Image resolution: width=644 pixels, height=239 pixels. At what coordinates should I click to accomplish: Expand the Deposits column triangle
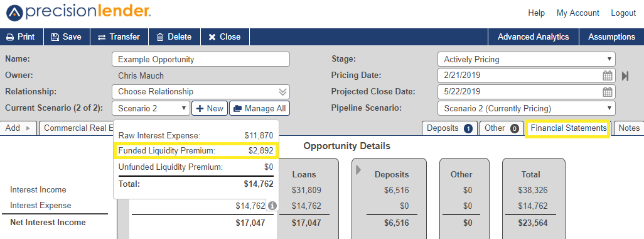358,169
